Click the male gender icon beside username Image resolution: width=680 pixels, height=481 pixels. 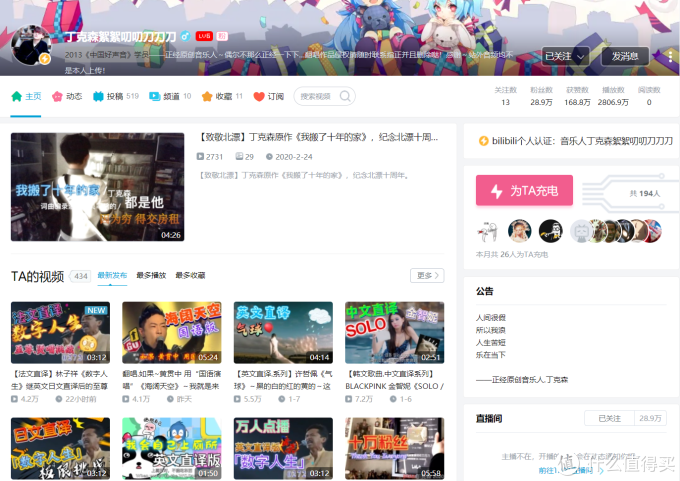click(185, 36)
